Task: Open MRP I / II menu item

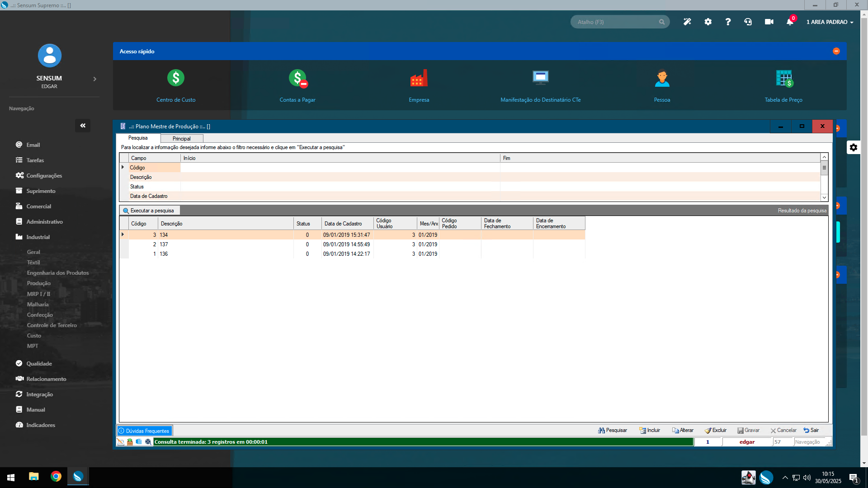Action: coord(38,294)
